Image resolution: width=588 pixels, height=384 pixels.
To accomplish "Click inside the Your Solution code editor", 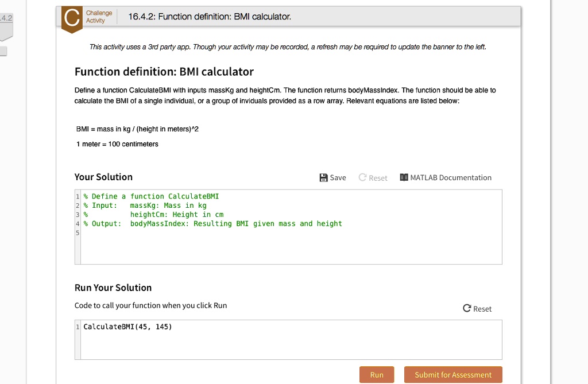I will tap(287, 241).
